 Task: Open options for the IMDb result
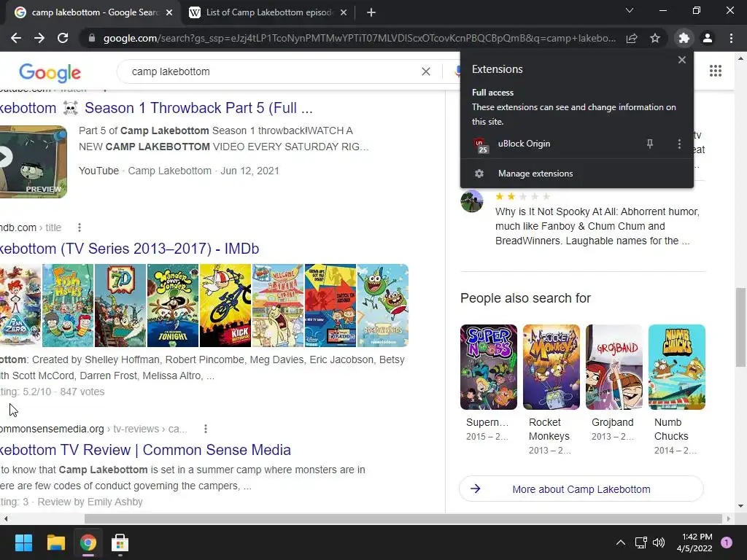[79, 227]
